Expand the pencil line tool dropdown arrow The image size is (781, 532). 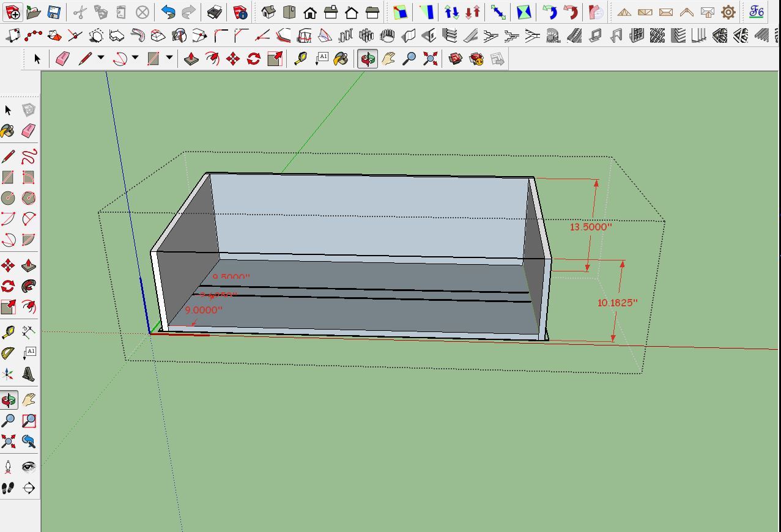101,58
